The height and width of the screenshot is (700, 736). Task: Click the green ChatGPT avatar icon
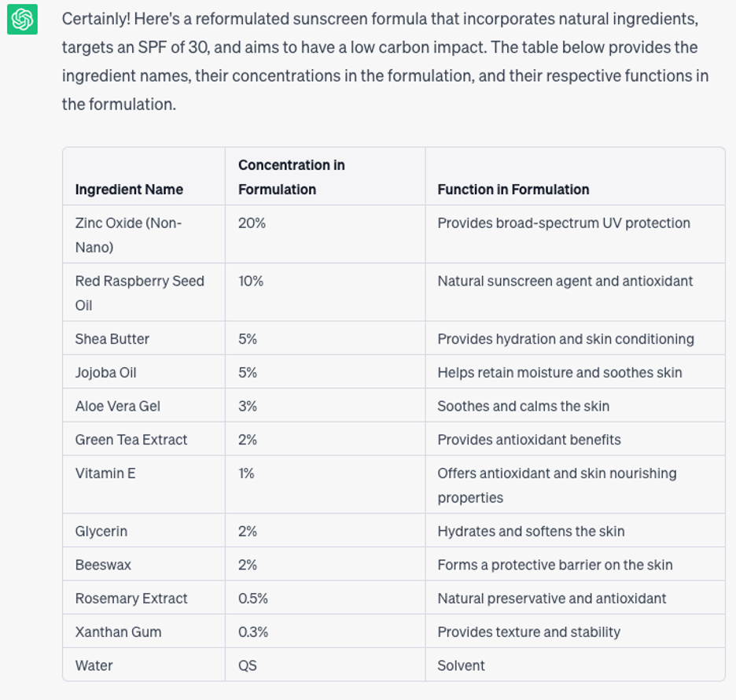(22, 19)
